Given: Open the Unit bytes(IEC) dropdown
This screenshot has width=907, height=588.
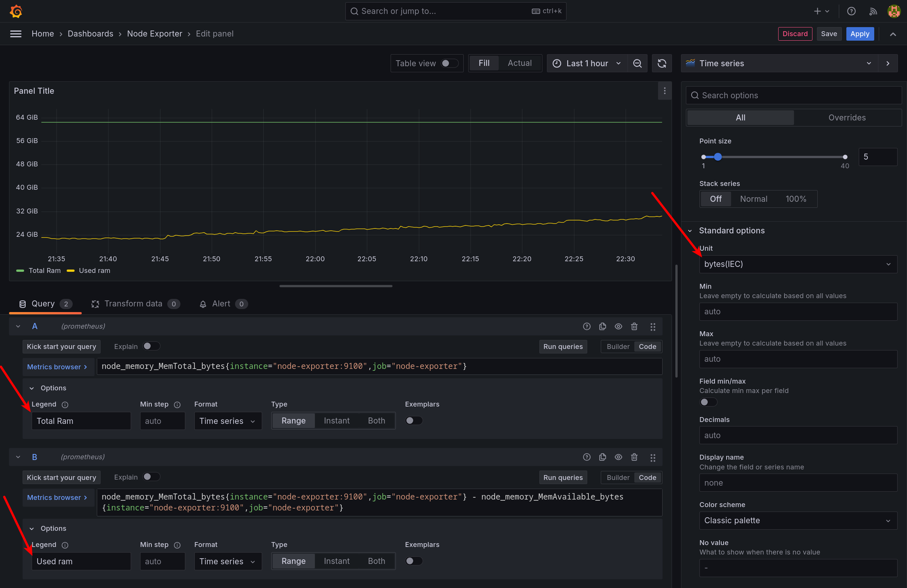Looking at the screenshot, I should (798, 264).
